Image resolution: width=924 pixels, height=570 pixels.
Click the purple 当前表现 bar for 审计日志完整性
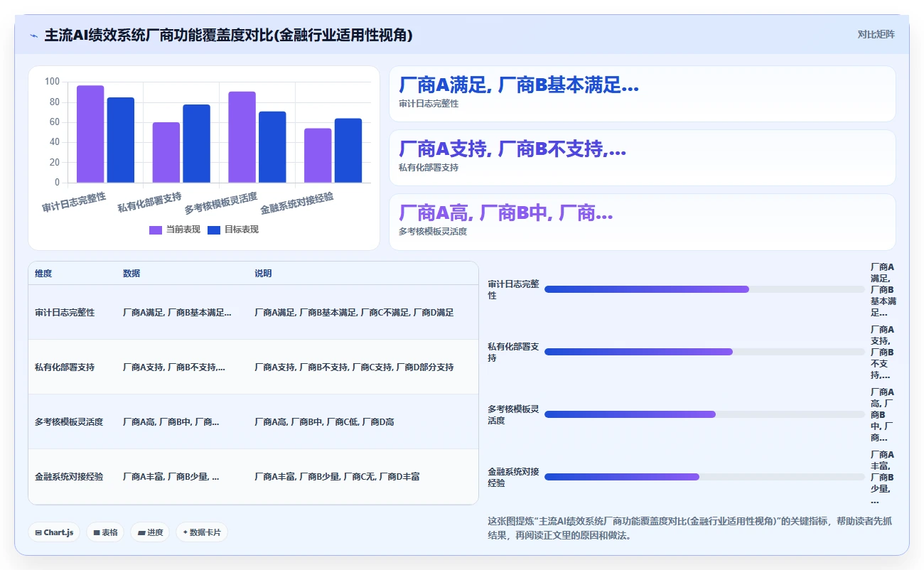click(90, 134)
